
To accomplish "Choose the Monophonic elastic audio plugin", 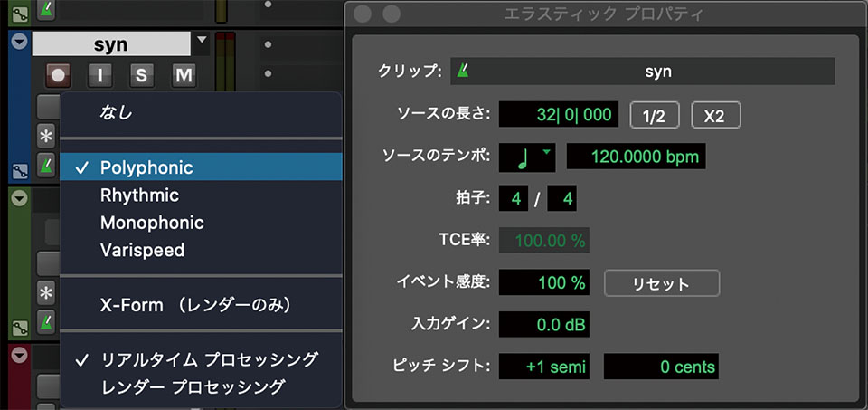I will pyautogui.click(x=201, y=223).
